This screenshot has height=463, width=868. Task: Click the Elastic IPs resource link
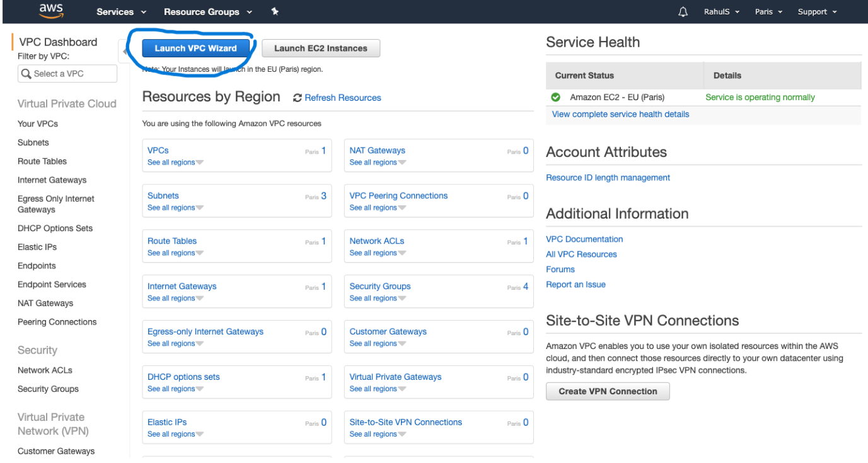167,423
